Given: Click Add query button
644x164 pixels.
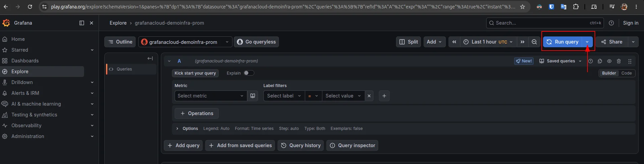Looking at the screenshot, I should click(x=183, y=145).
